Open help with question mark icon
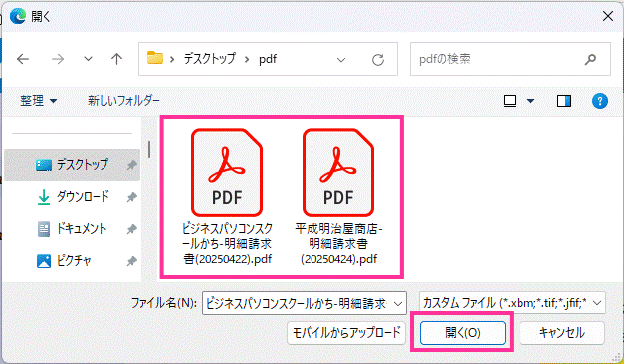The image size is (624, 364). click(600, 101)
